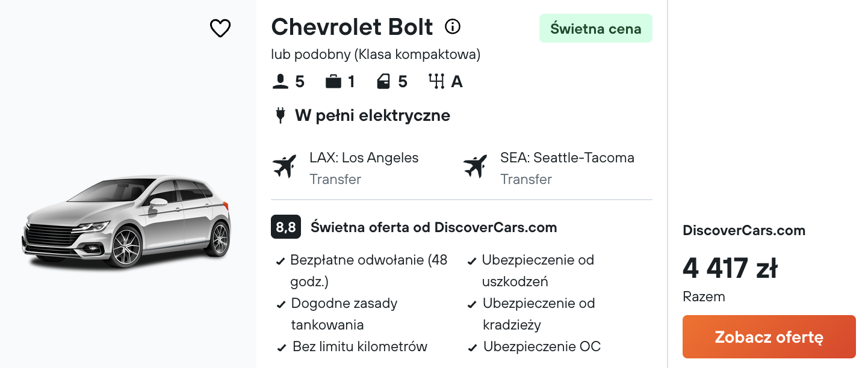This screenshot has height=368, width=868.
Task: Click Bezpłatne odwołanie feature checkmark
Action: (x=281, y=262)
